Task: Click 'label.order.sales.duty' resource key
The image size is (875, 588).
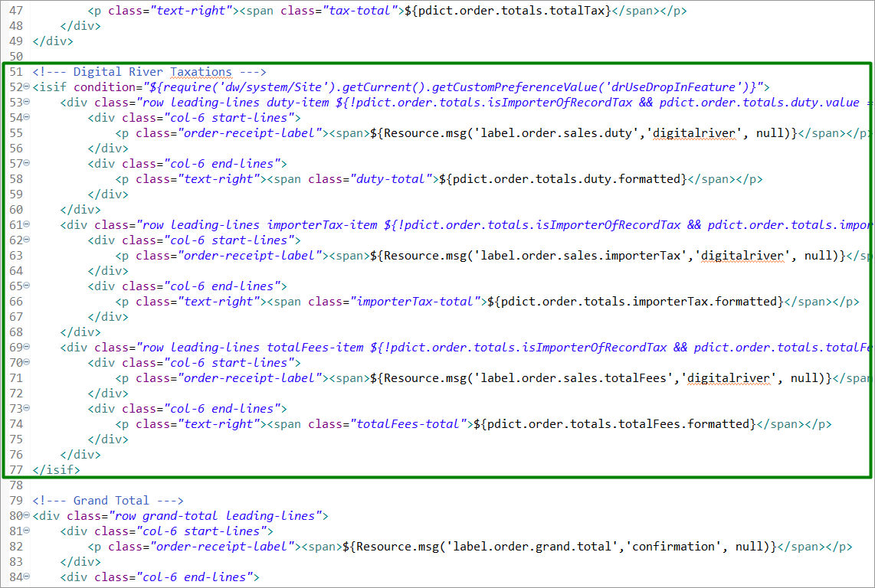Action: click(x=555, y=133)
